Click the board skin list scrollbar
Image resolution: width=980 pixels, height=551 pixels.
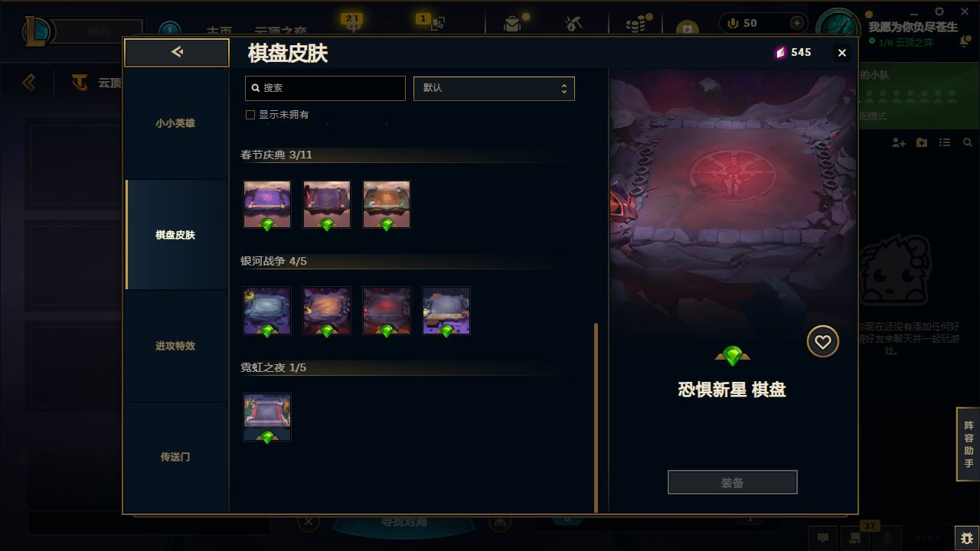[596, 417]
